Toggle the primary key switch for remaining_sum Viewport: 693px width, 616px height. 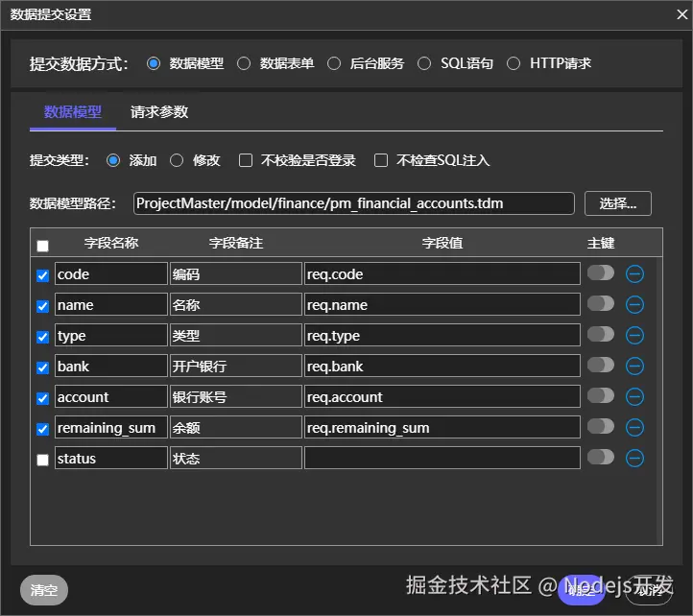[x=601, y=426]
